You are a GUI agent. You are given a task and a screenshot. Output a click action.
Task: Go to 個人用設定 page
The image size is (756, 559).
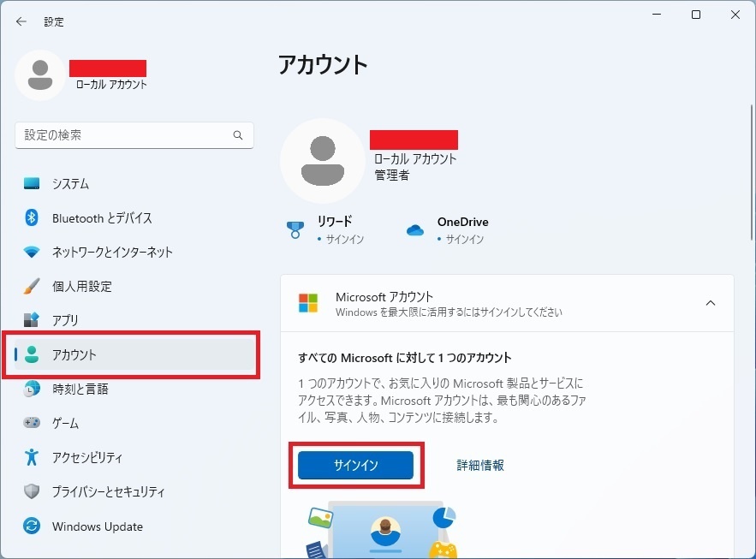(134, 286)
